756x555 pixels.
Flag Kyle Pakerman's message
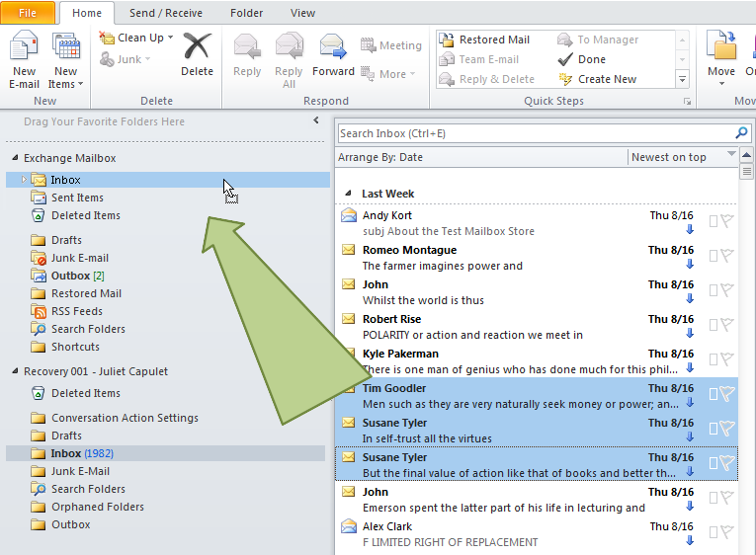click(x=727, y=359)
